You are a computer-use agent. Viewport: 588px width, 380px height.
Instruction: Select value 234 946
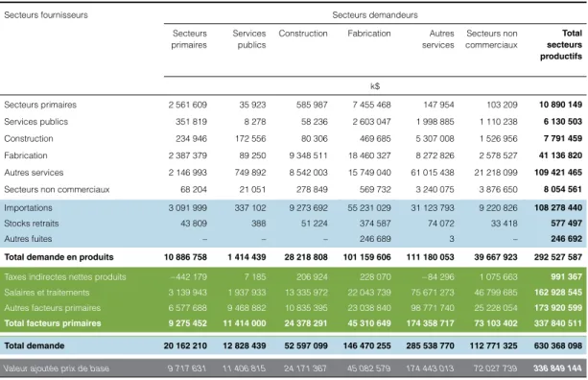pyautogui.click(x=191, y=138)
